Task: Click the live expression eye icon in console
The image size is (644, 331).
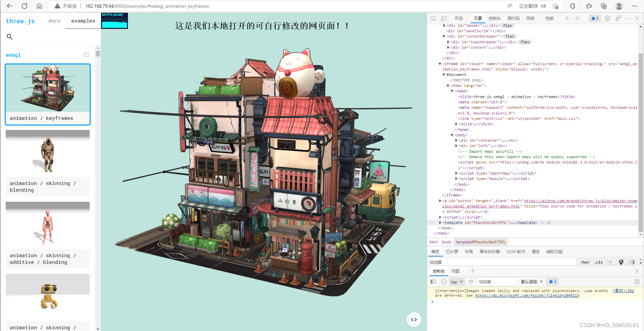Action: (471, 282)
